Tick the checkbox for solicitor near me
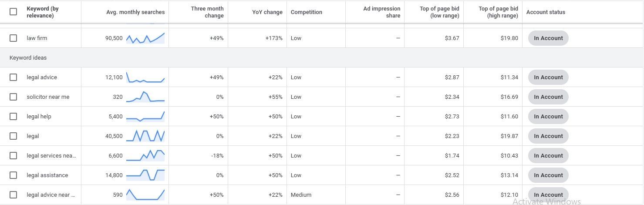 point(13,97)
